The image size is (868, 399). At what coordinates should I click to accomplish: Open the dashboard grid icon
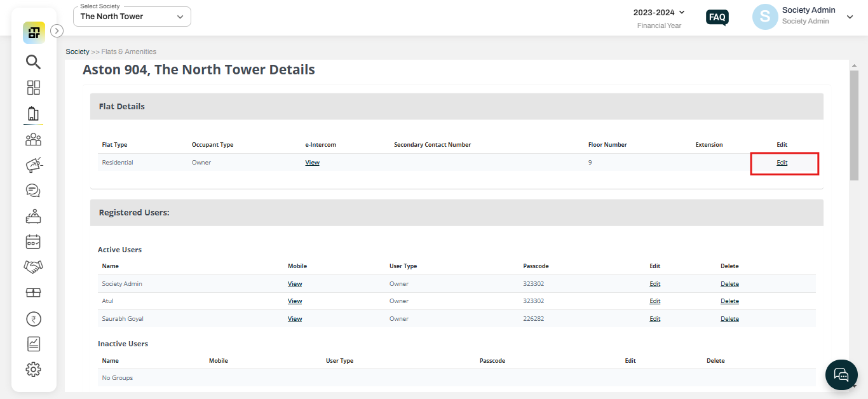click(33, 88)
